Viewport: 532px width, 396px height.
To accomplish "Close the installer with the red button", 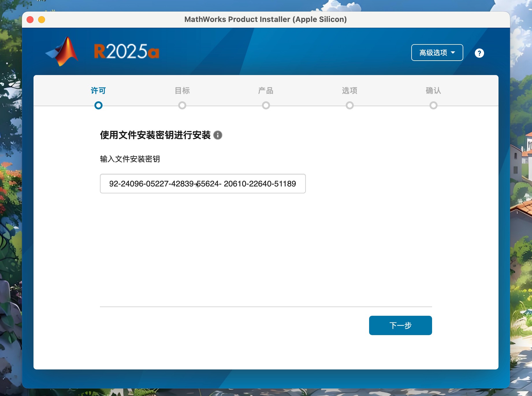I will click(x=30, y=20).
